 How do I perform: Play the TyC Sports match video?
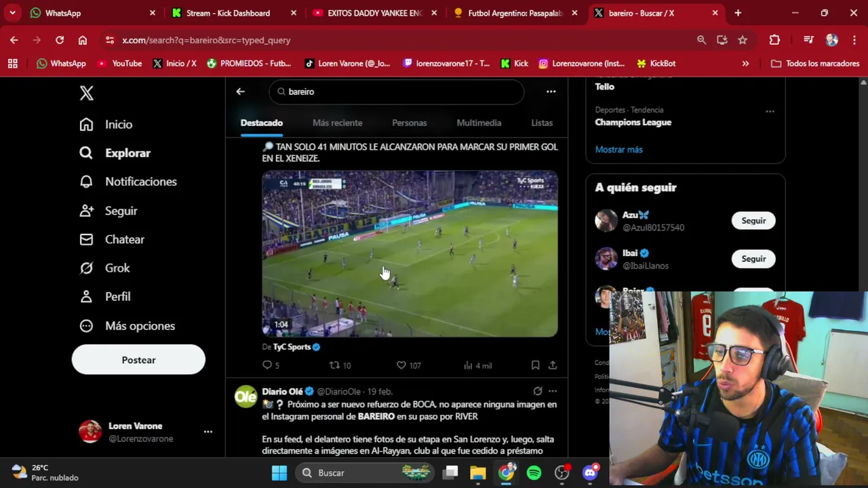pyautogui.click(x=410, y=253)
